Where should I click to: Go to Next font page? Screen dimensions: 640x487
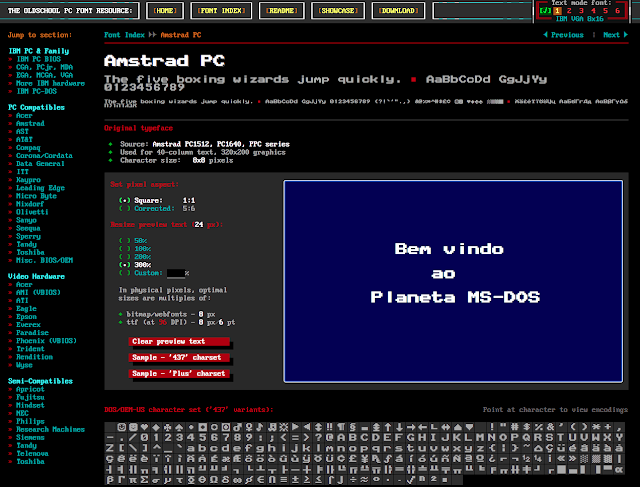coord(615,35)
